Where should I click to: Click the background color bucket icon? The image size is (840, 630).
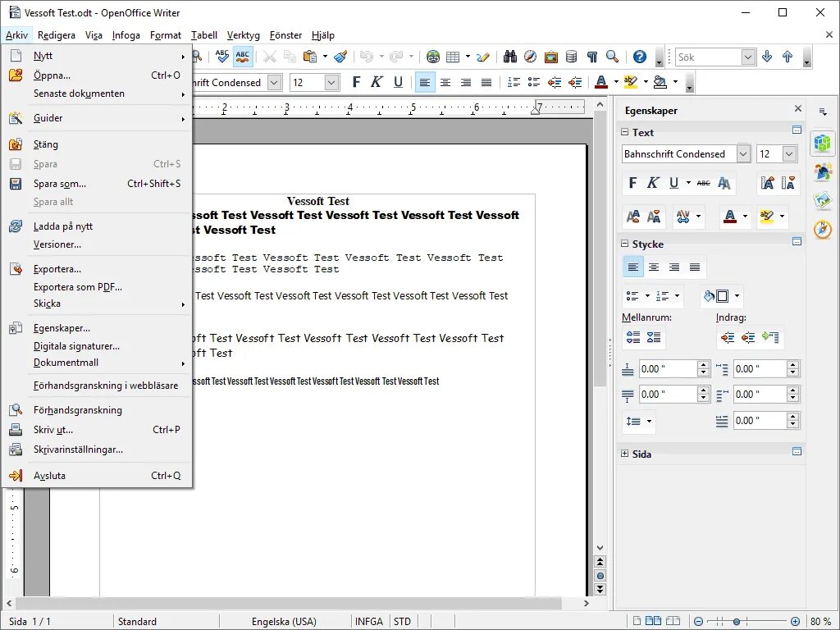click(x=660, y=82)
